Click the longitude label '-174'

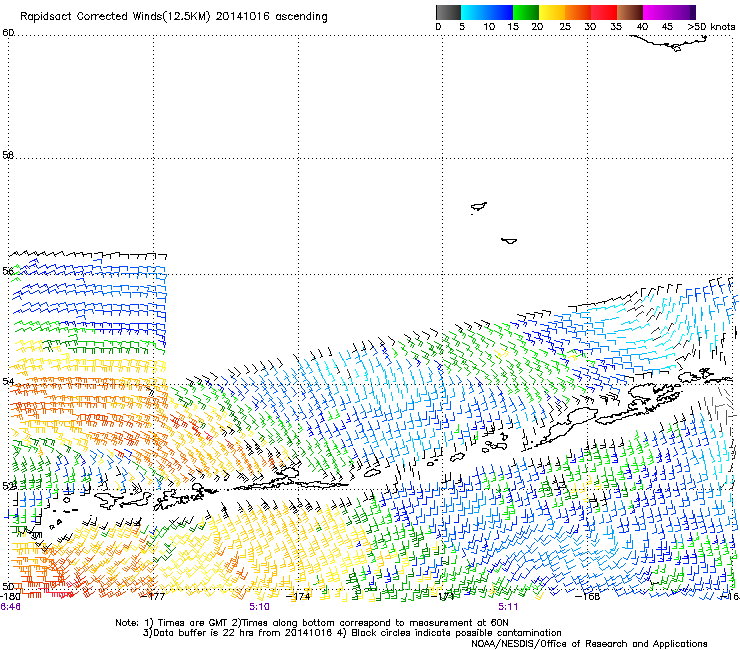pyautogui.click(x=298, y=596)
